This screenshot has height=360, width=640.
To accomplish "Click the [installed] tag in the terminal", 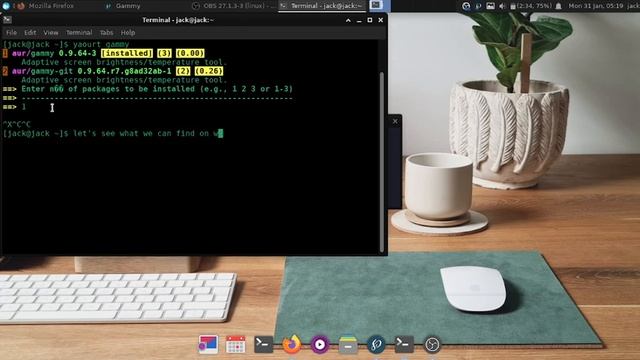I will pyautogui.click(x=127, y=53).
